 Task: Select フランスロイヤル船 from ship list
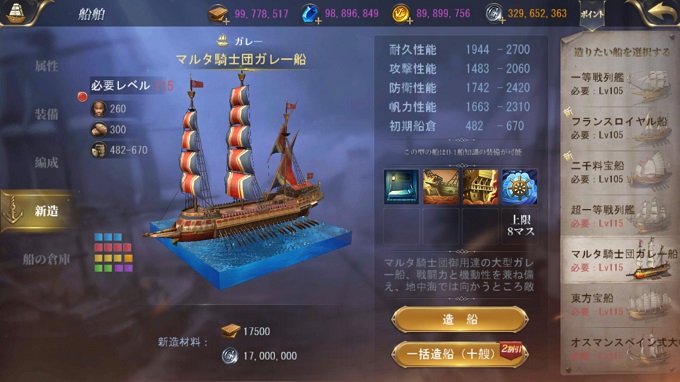[x=620, y=128]
